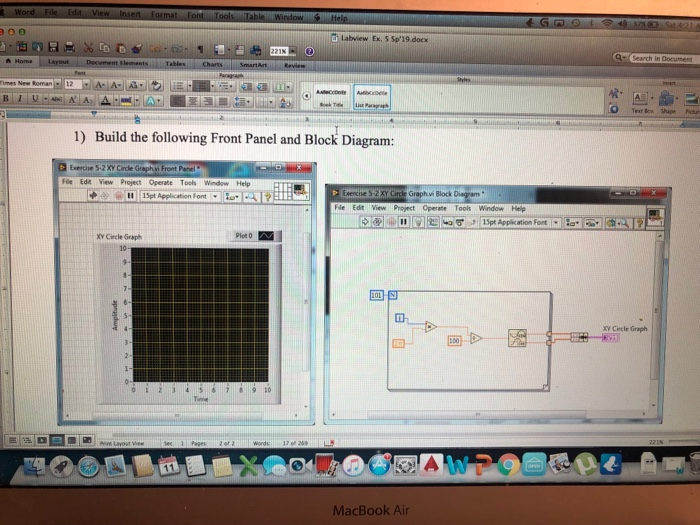Click the Save icon in Word's toolbar

pos(54,46)
